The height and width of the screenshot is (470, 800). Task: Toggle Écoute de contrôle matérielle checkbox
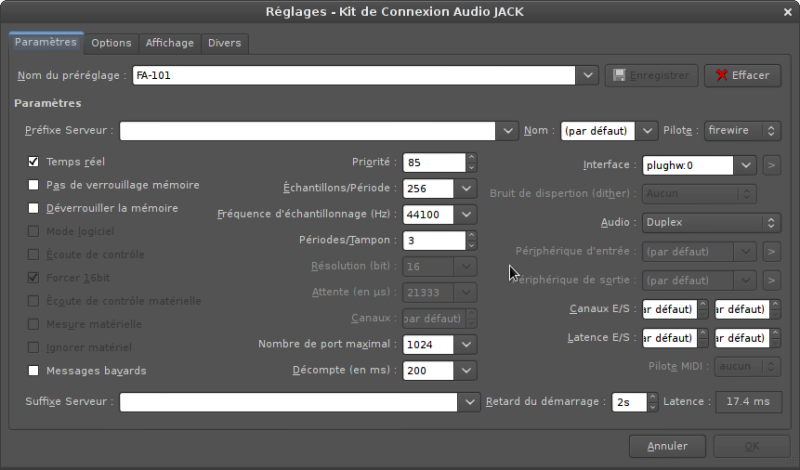33,301
